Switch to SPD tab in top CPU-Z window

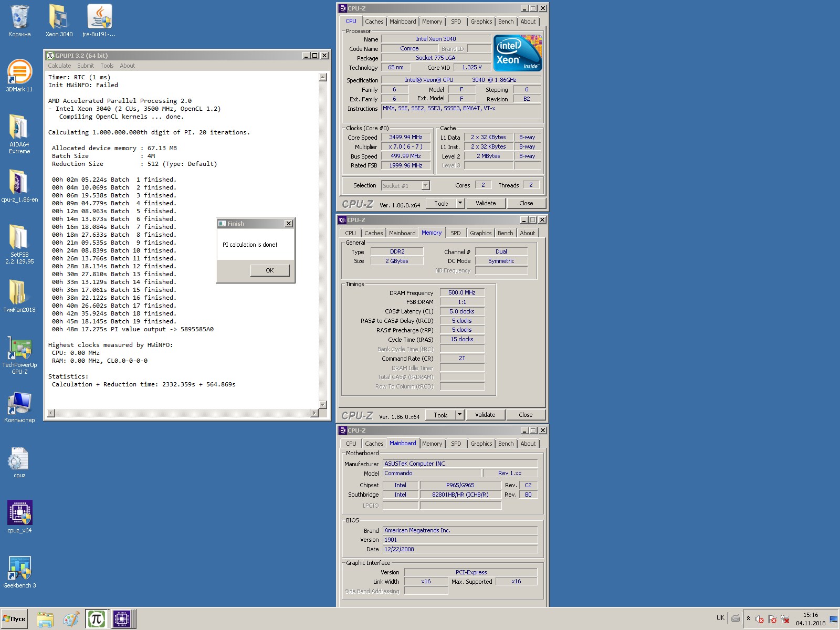[456, 22]
